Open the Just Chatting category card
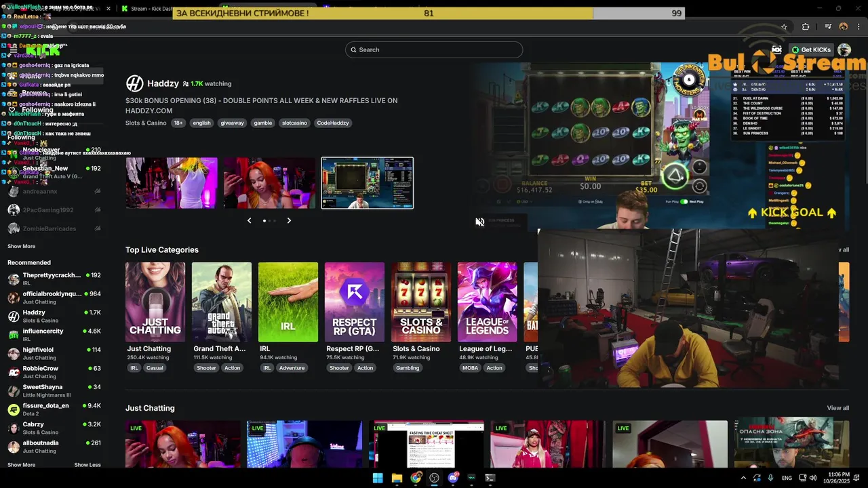This screenshot has height=488, width=868. click(x=155, y=302)
